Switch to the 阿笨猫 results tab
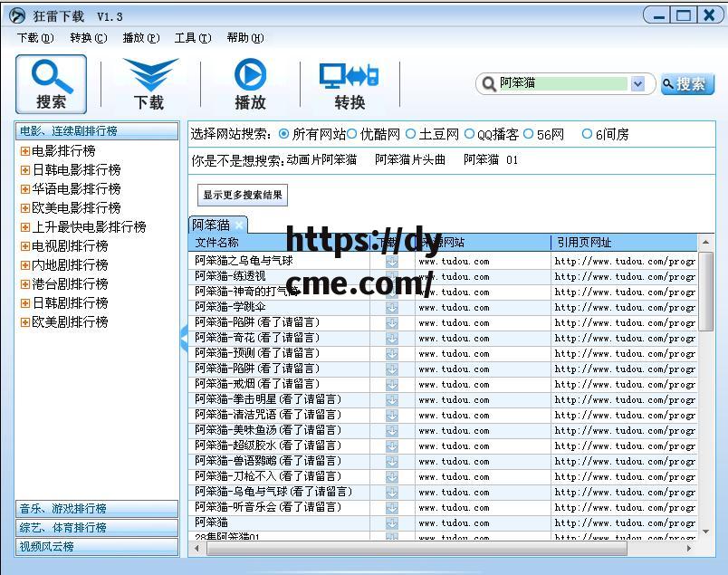 coord(210,225)
